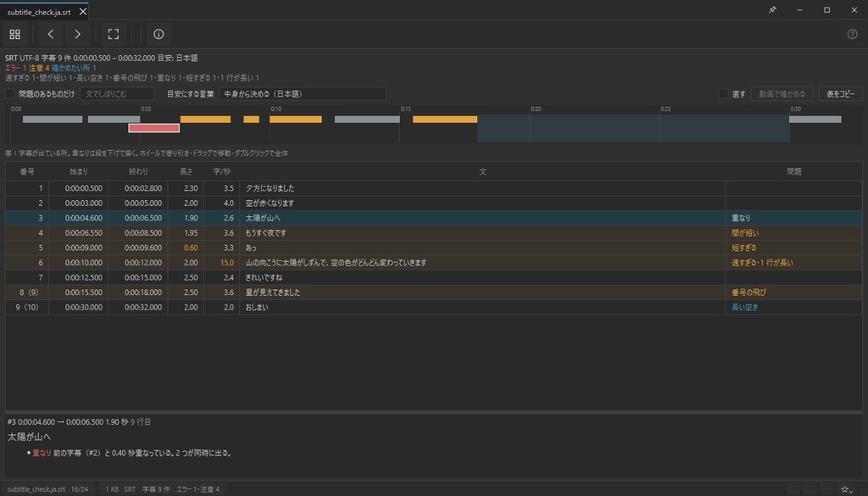Select row 星が見えてきました
Viewport: 868px width, 496px height.
(x=433, y=293)
